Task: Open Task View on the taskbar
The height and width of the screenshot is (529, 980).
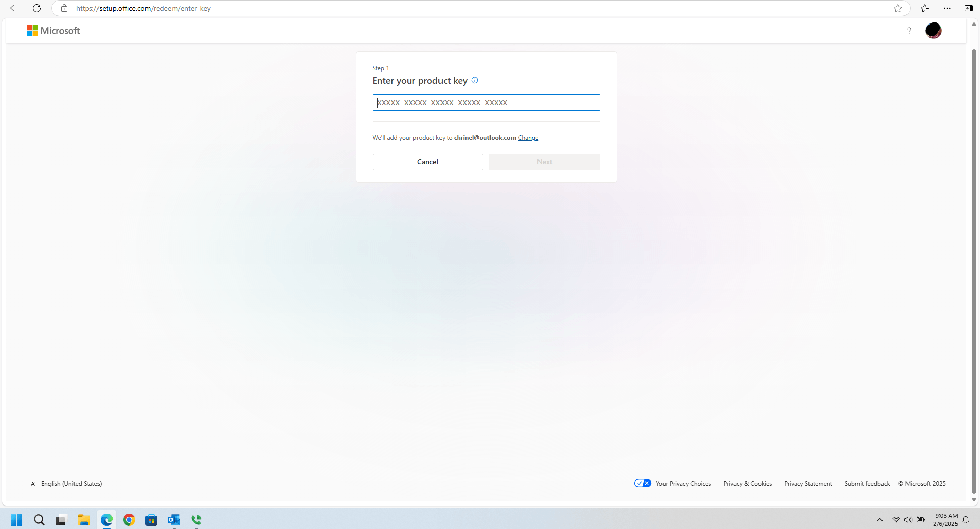Action: pos(61,520)
